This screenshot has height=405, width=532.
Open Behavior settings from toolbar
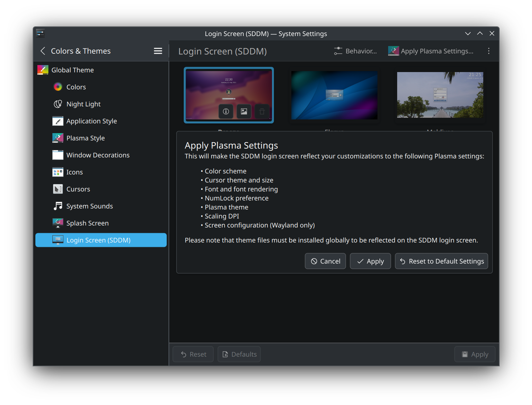(x=355, y=51)
